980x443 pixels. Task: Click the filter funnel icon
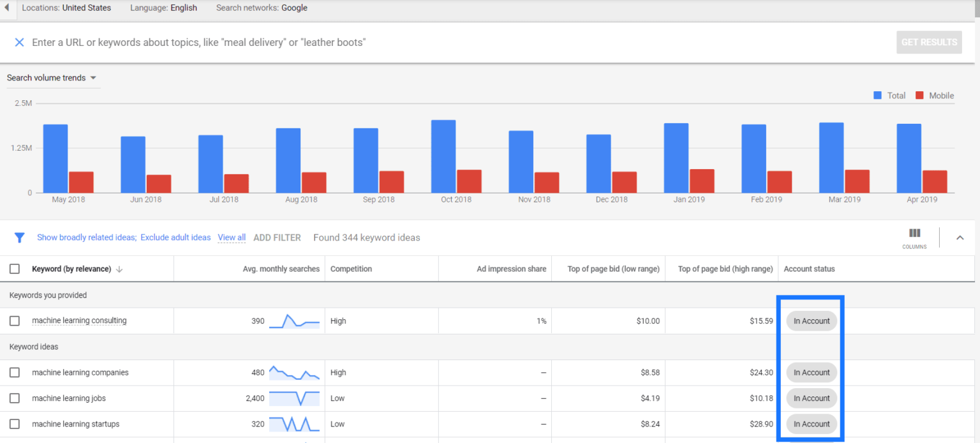point(19,237)
